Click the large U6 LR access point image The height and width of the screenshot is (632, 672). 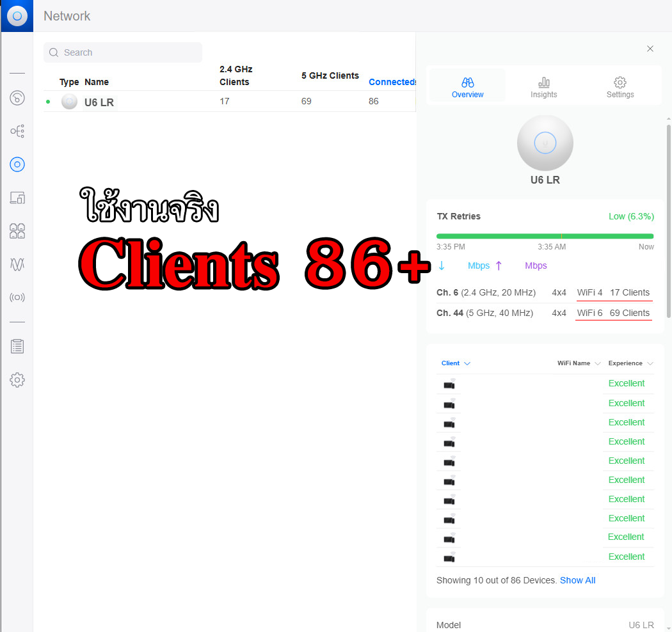(x=545, y=143)
